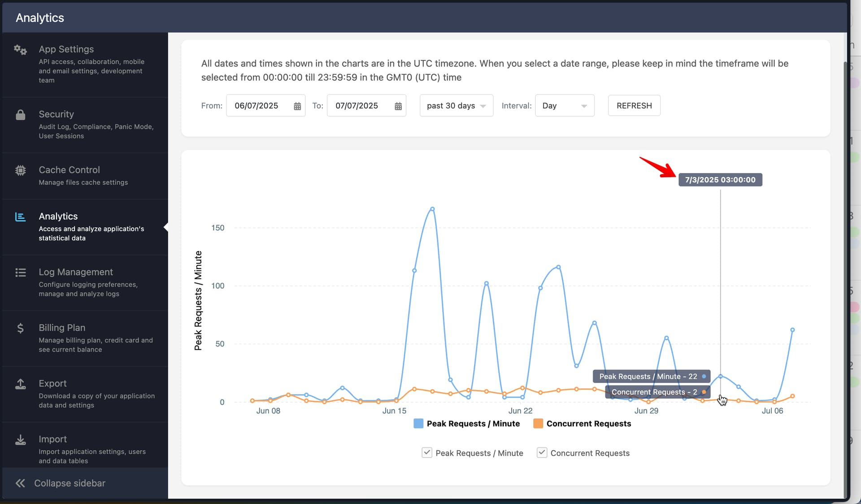Click the Security lock icon

20,115
